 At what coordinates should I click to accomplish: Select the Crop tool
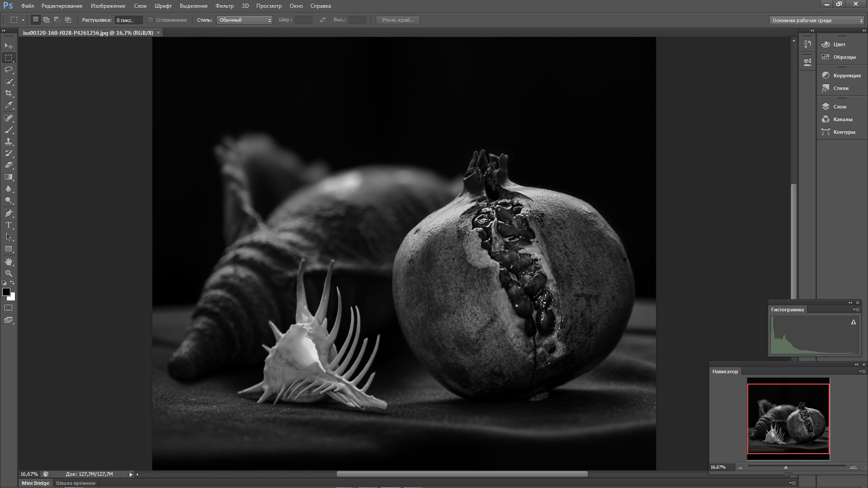(x=9, y=93)
